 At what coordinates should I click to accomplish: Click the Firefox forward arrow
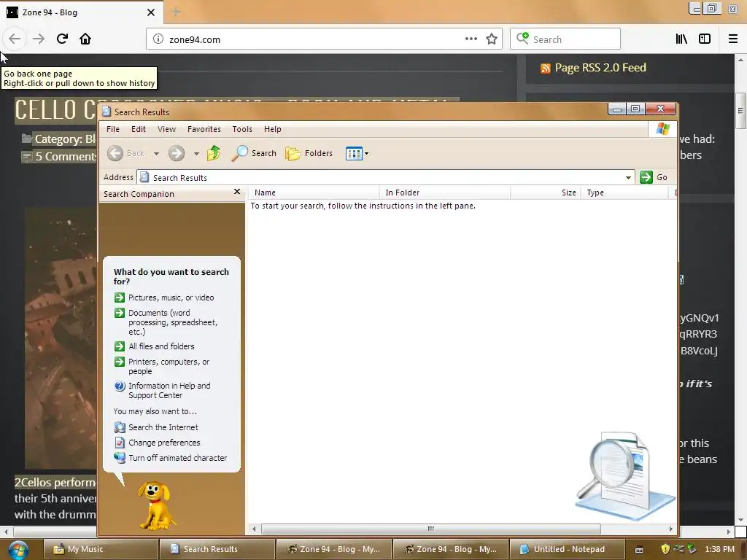click(x=39, y=39)
